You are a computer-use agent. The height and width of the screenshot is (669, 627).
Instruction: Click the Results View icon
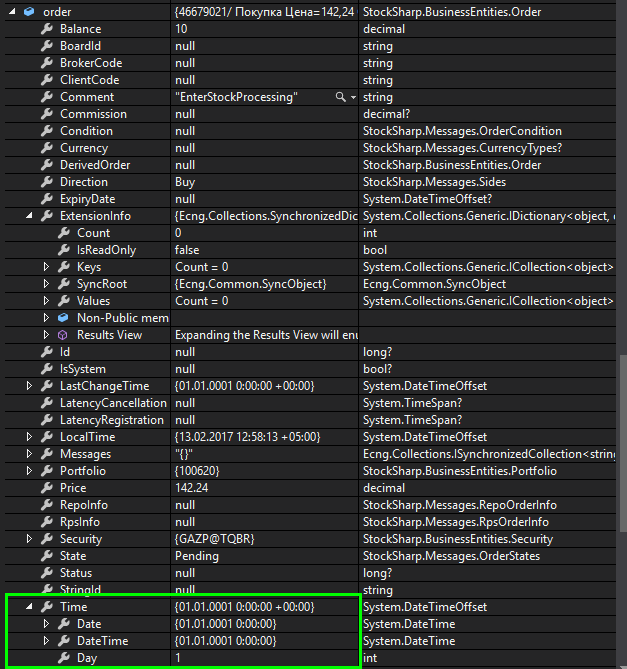click(x=63, y=335)
